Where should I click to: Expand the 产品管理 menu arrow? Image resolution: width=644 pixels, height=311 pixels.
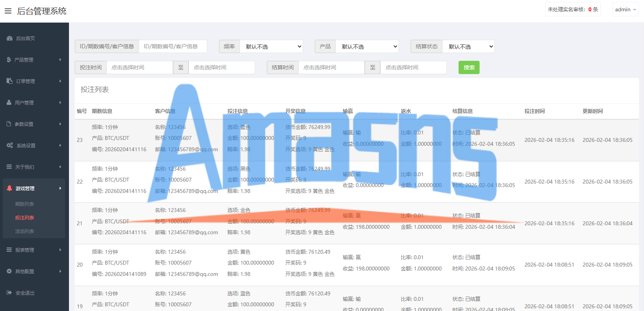click(x=60, y=60)
